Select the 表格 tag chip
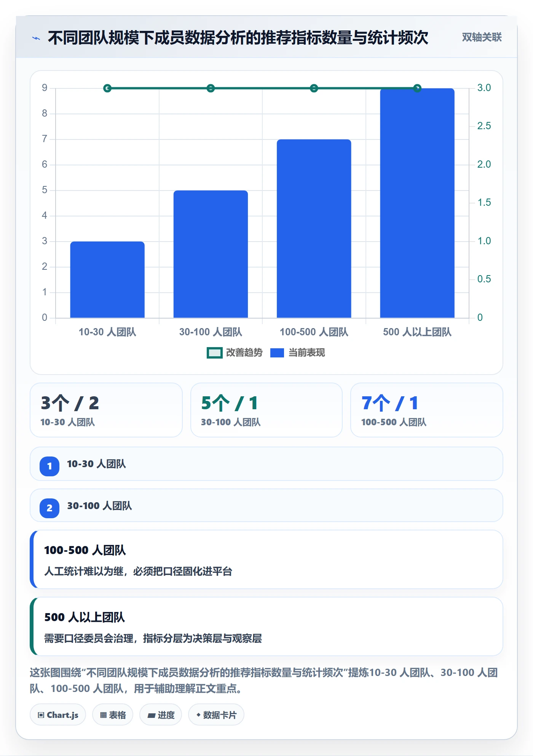This screenshot has width=533, height=756. 113,715
